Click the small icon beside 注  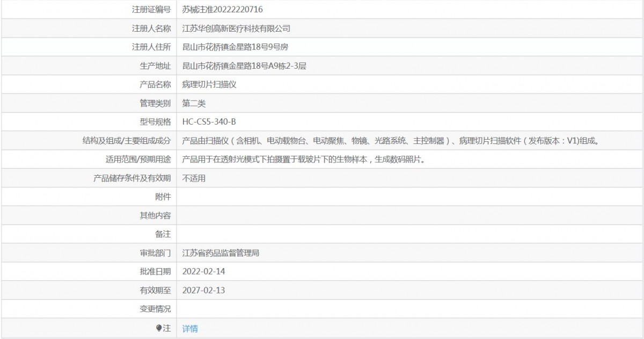click(159, 328)
